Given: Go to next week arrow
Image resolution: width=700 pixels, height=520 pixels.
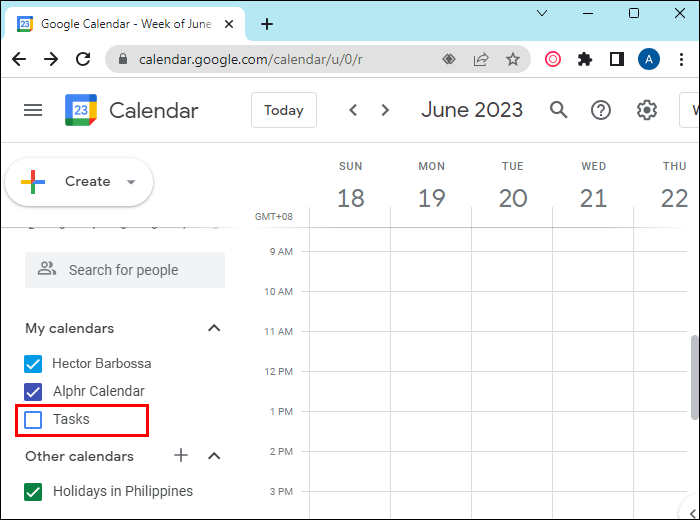Looking at the screenshot, I should [385, 110].
